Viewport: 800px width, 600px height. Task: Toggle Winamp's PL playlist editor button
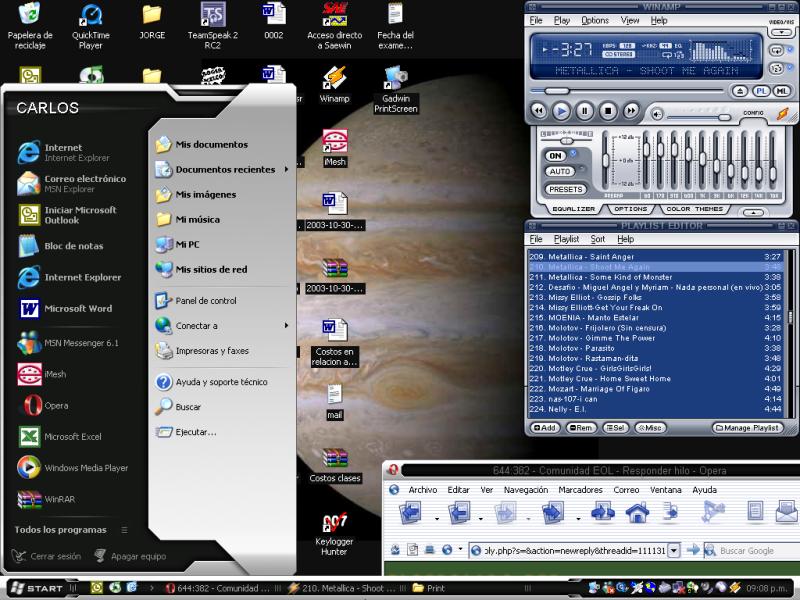point(761,91)
